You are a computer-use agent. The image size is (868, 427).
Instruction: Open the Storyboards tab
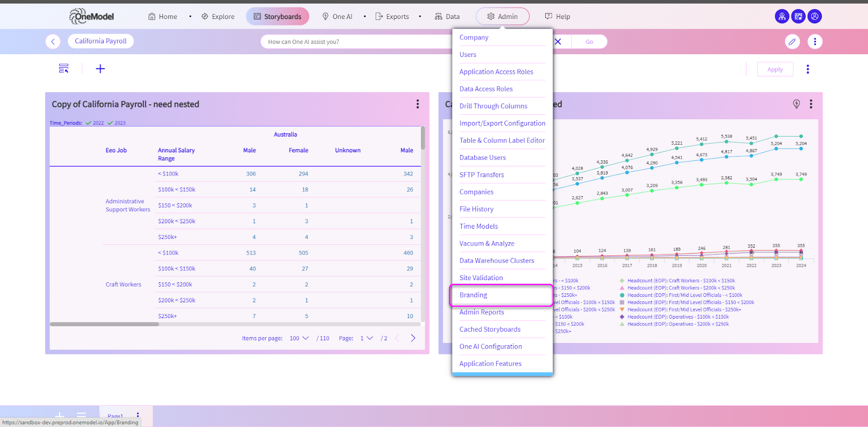click(277, 16)
